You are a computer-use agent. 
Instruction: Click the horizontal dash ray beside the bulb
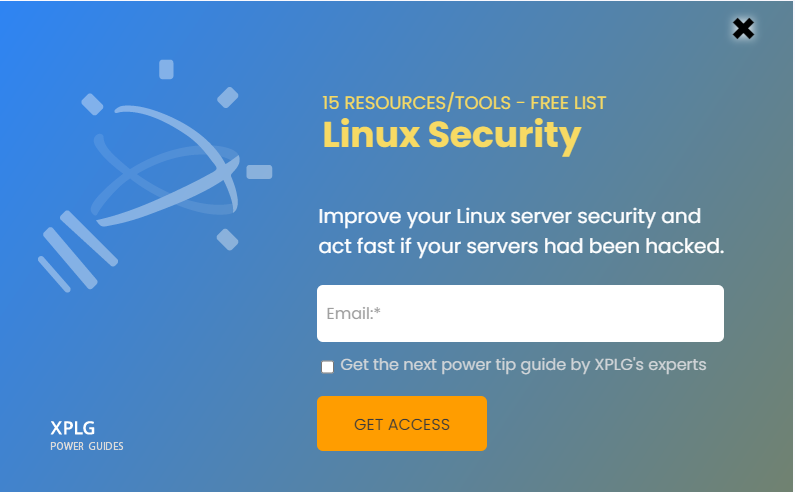click(x=259, y=172)
